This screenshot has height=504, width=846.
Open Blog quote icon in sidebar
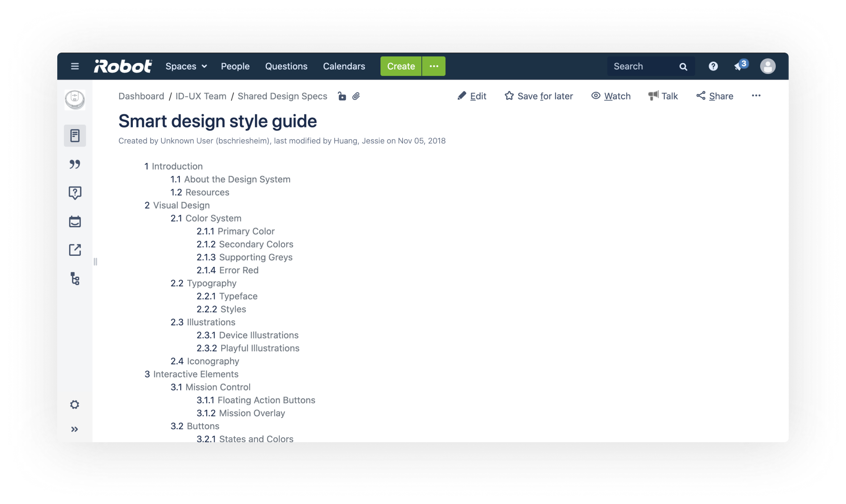pyautogui.click(x=75, y=164)
